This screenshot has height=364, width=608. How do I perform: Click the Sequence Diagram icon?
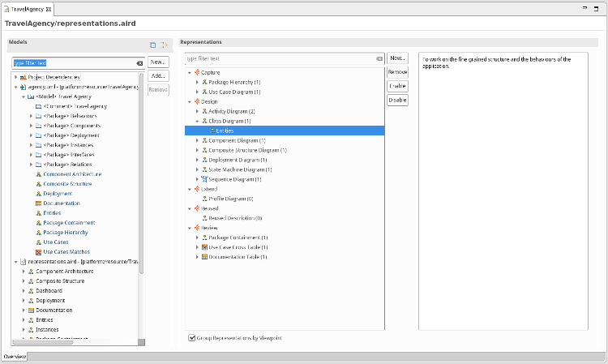204,179
